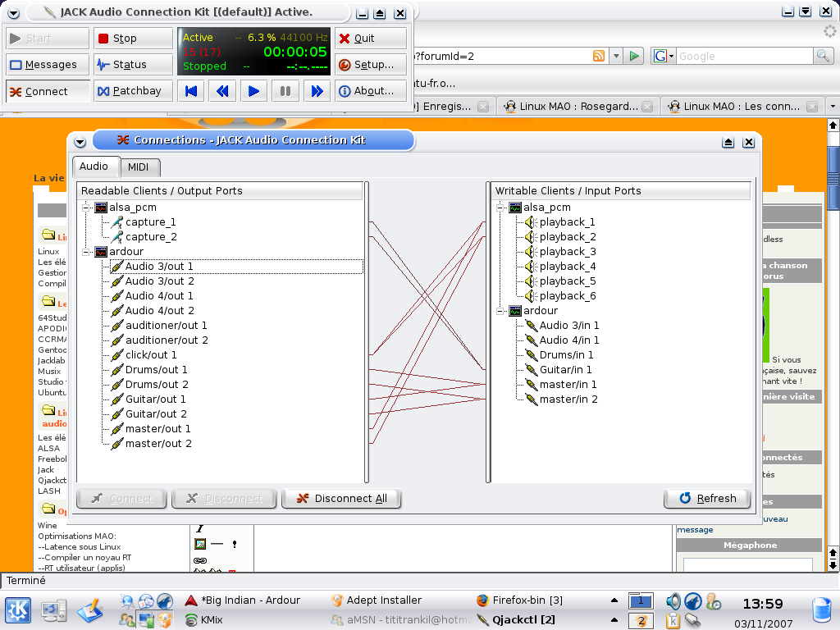Click the Refresh button
840x630 pixels.
tap(707, 498)
